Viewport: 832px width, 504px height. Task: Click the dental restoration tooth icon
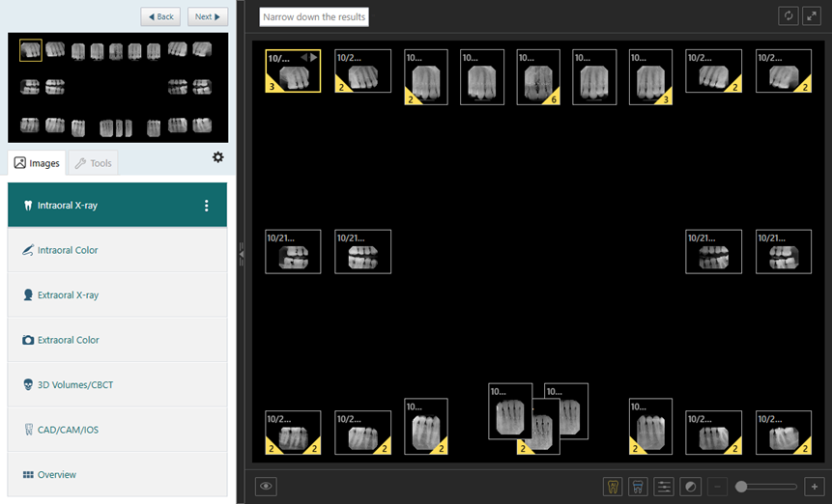pyautogui.click(x=638, y=487)
